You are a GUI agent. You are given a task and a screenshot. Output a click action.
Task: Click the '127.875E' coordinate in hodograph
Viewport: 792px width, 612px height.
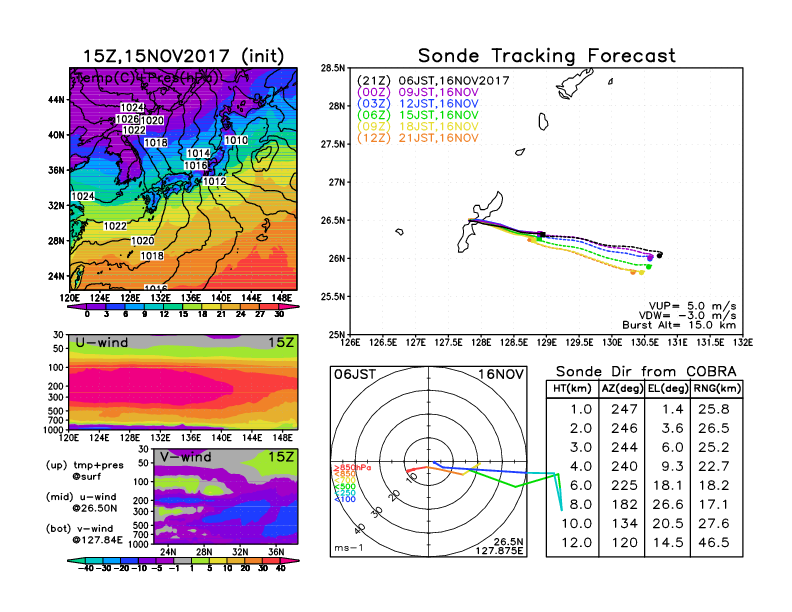[499, 551]
